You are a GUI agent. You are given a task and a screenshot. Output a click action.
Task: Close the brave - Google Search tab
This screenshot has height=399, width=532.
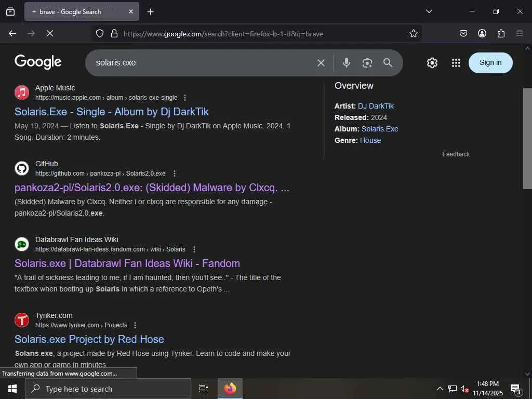131,11
